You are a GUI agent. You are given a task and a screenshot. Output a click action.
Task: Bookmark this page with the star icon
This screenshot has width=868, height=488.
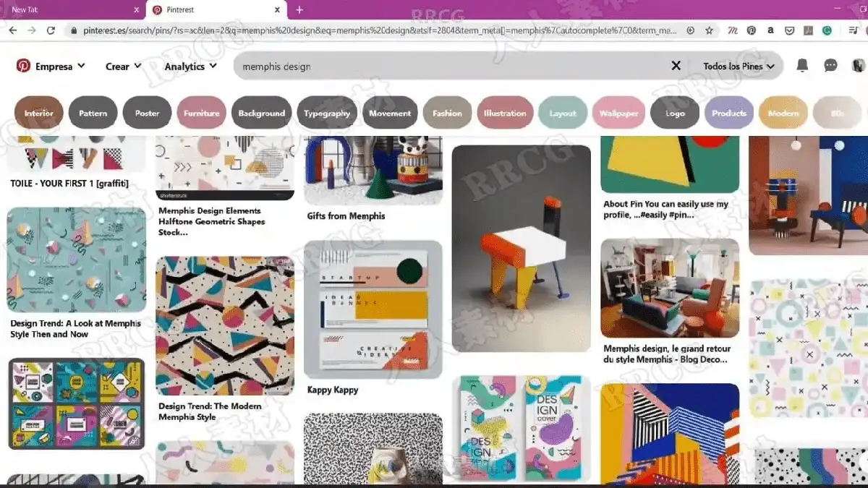point(710,30)
